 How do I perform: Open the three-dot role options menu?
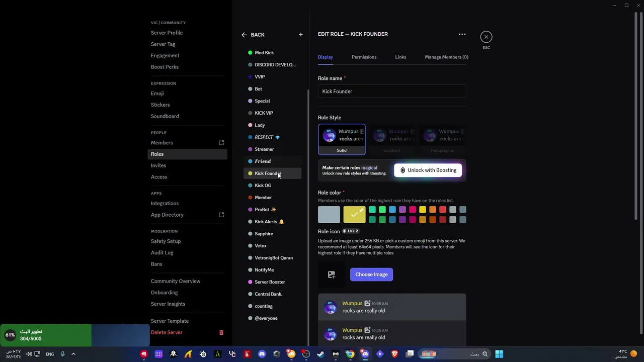click(x=462, y=34)
